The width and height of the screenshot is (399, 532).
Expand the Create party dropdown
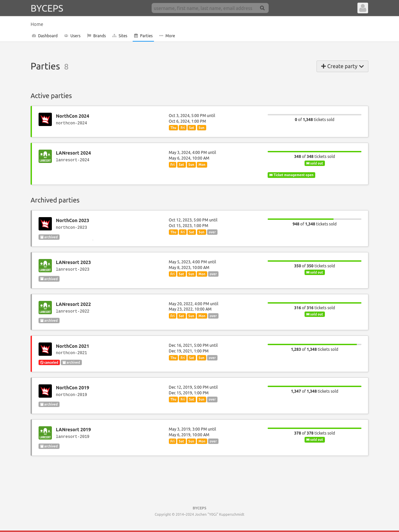[x=342, y=66]
